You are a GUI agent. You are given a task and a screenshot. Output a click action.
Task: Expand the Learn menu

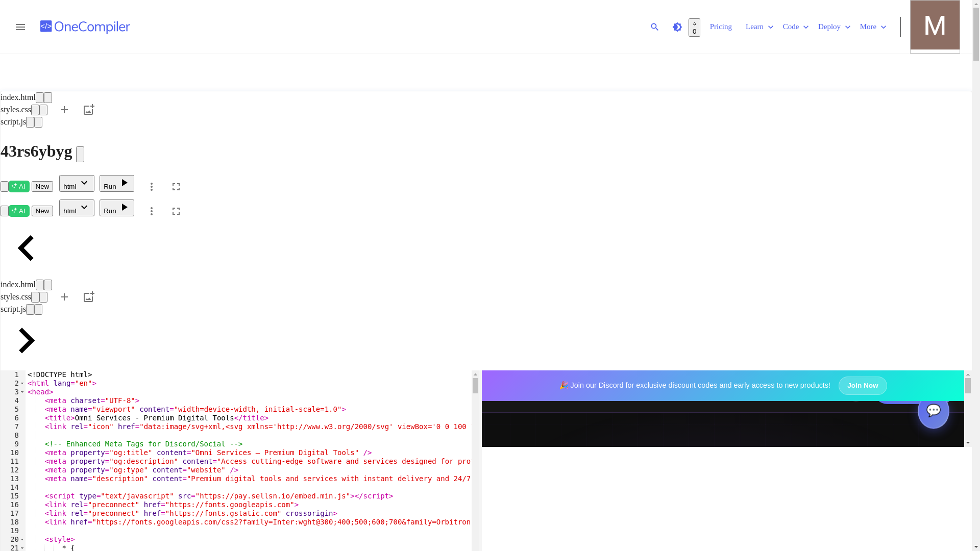click(x=759, y=27)
